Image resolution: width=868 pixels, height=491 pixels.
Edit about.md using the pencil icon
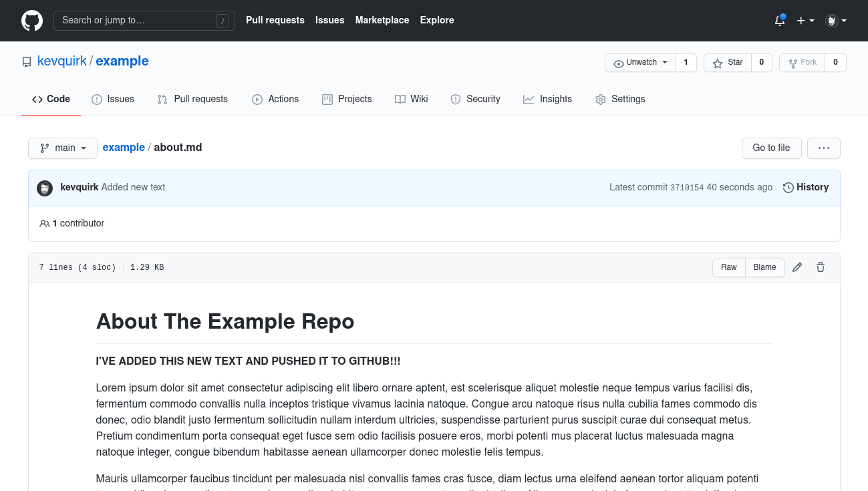[797, 267]
